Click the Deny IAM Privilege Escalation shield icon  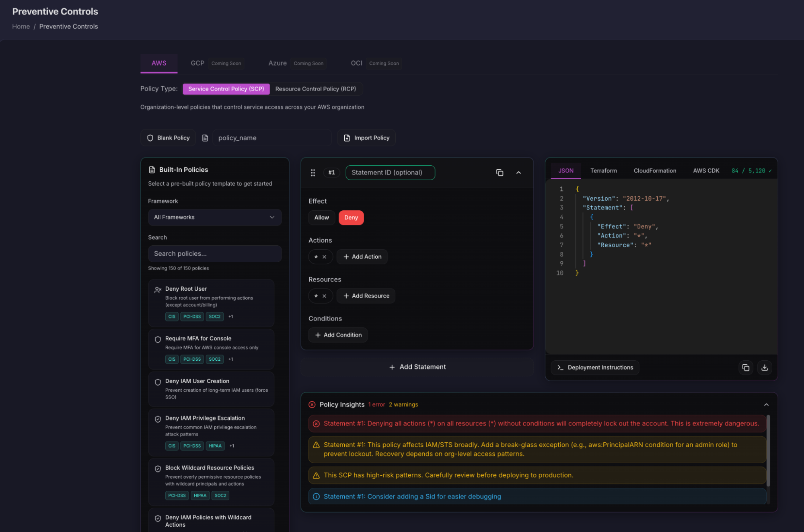click(158, 419)
